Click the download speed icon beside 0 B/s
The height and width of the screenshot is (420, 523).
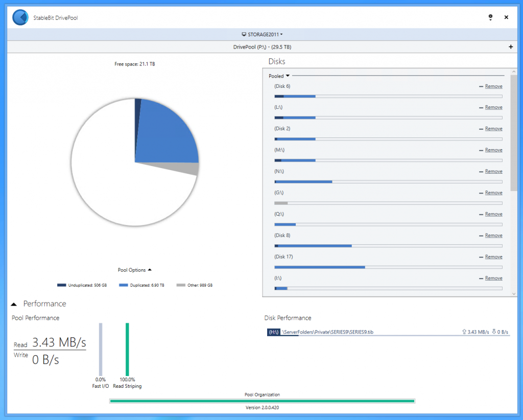pyautogui.click(x=494, y=332)
